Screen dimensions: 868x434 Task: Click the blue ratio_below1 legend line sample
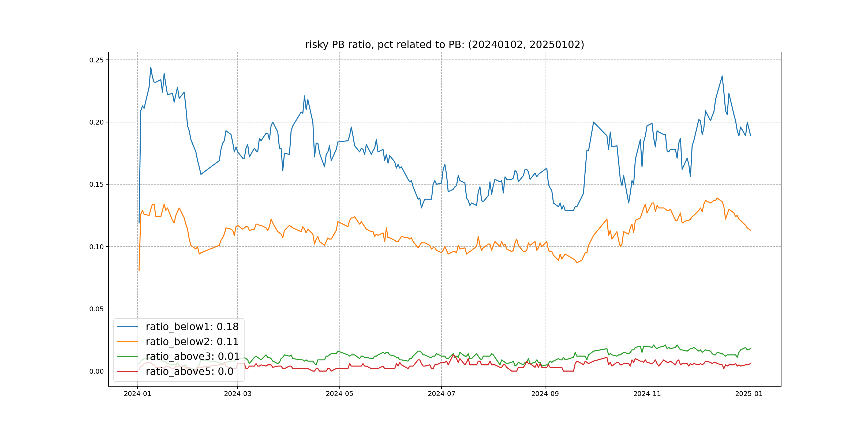tap(127, 327)
